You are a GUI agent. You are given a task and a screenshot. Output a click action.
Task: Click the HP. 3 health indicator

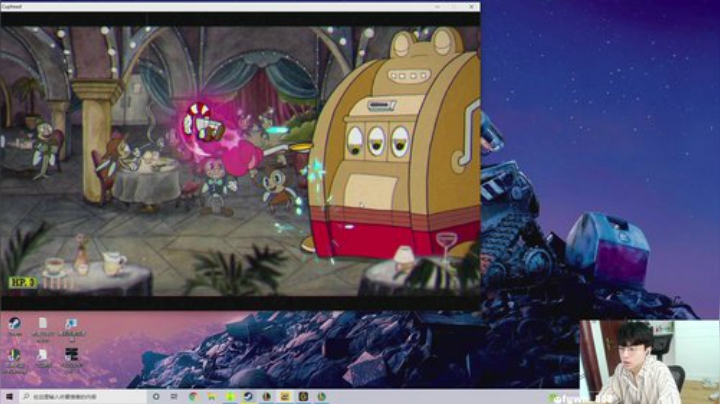coord(23,282)
